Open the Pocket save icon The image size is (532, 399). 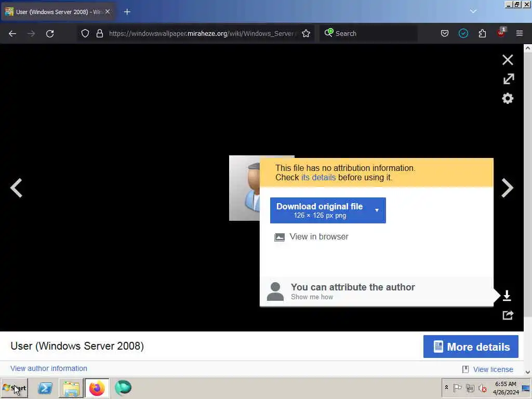pos(445,34)
